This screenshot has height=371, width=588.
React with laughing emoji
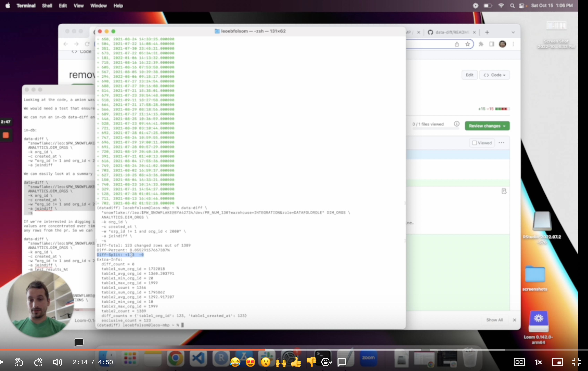tap(235, 362)
